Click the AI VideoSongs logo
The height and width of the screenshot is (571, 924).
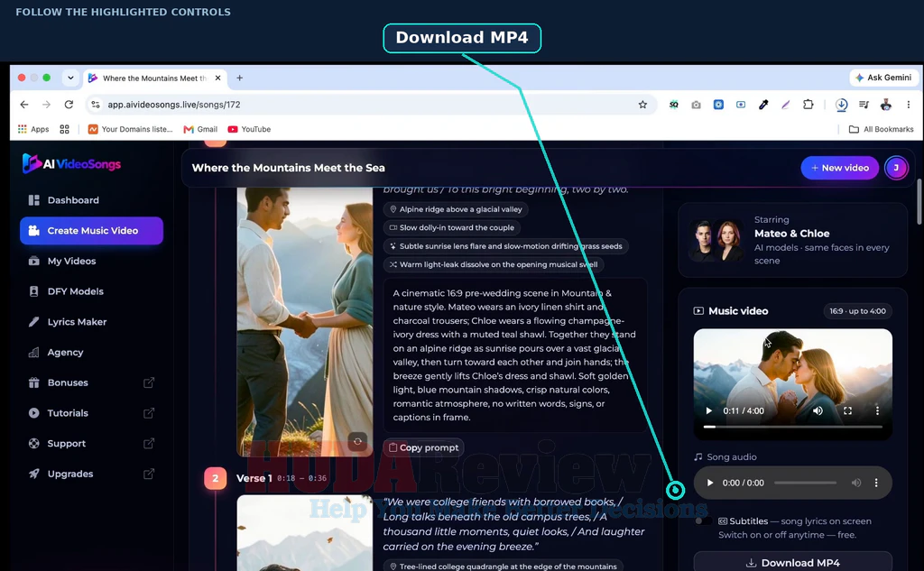(x=71, y=164)
